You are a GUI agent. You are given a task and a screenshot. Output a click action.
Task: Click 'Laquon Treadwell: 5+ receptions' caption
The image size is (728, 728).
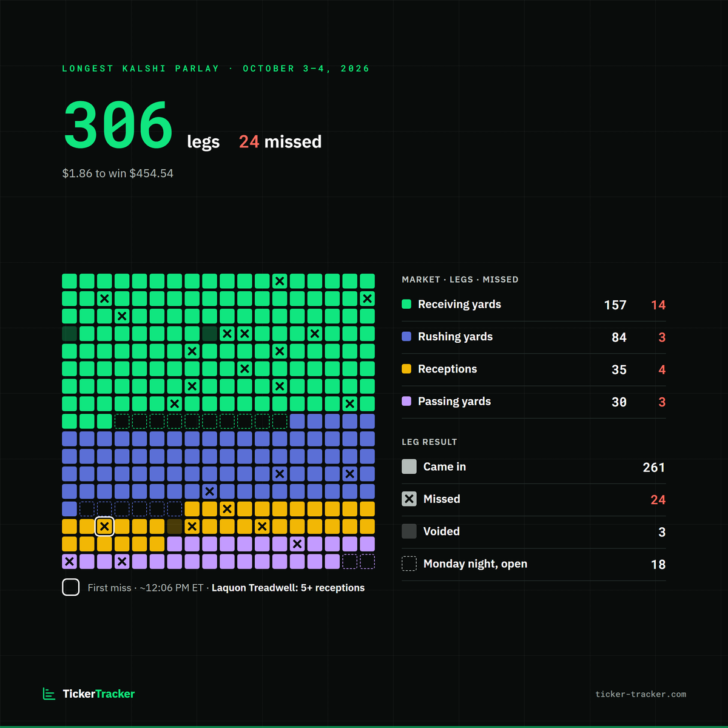tap(288, 588)
